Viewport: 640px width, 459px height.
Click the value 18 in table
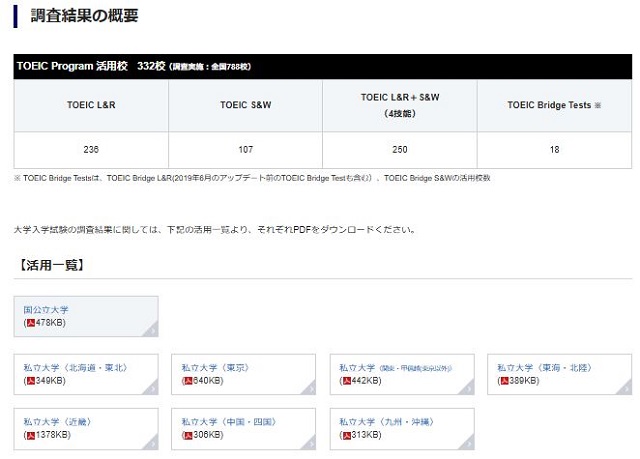pyautogui.click(x=554, y=150)
